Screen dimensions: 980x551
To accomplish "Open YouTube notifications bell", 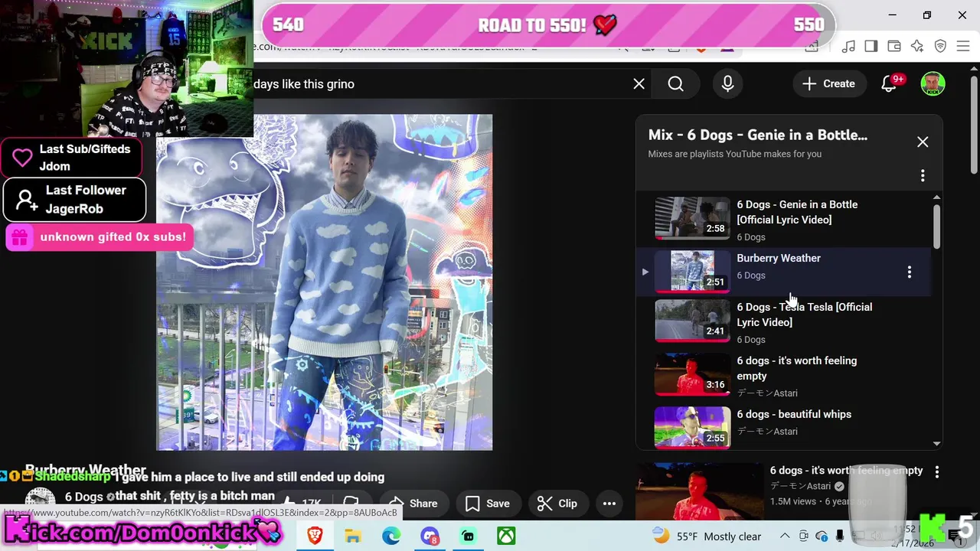I will coord(890,84).
